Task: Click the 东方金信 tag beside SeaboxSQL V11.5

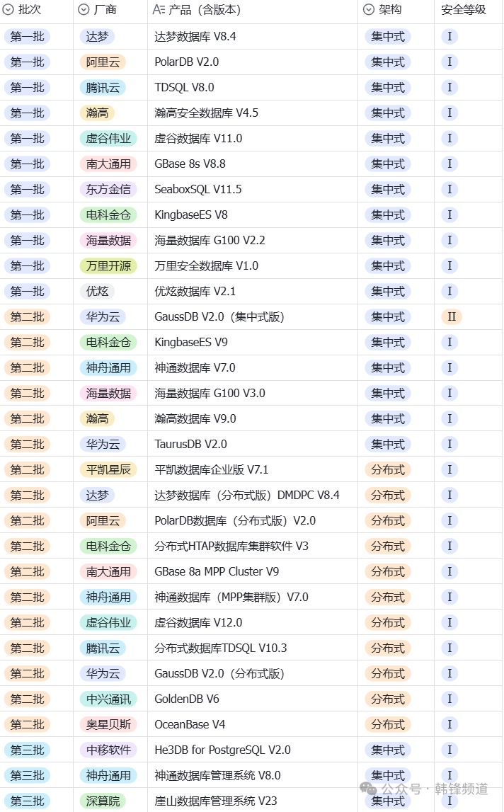Action: coord(108,190)
